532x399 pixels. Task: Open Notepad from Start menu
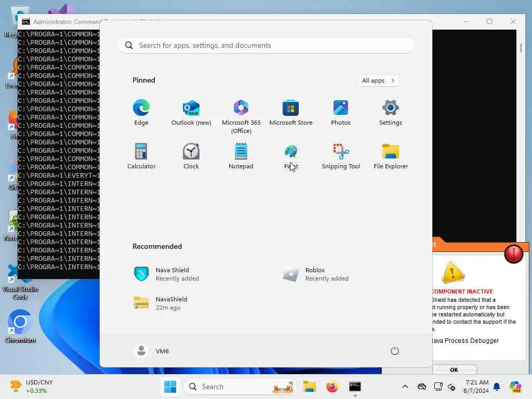point(241,156)
